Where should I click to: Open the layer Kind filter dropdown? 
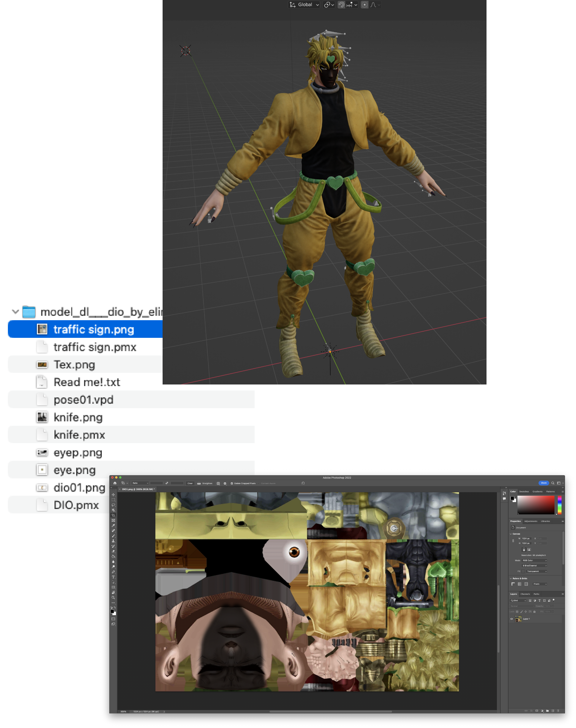518,600
